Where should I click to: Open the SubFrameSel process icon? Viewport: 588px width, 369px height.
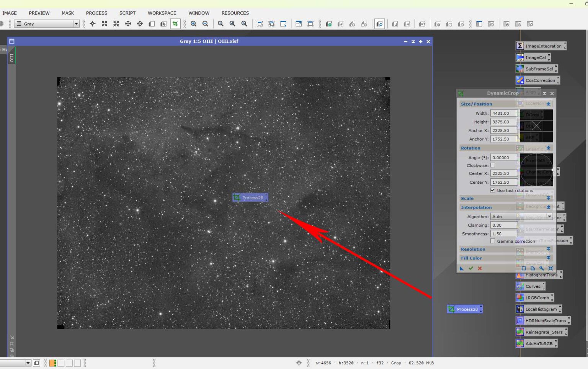click(x=537, y=69)
